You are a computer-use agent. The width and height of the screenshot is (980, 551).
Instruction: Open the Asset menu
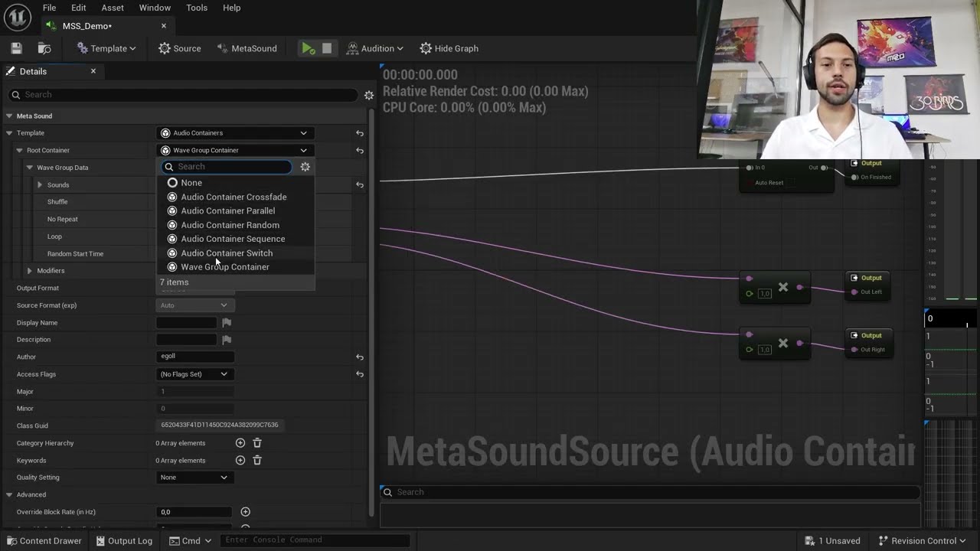113,8
